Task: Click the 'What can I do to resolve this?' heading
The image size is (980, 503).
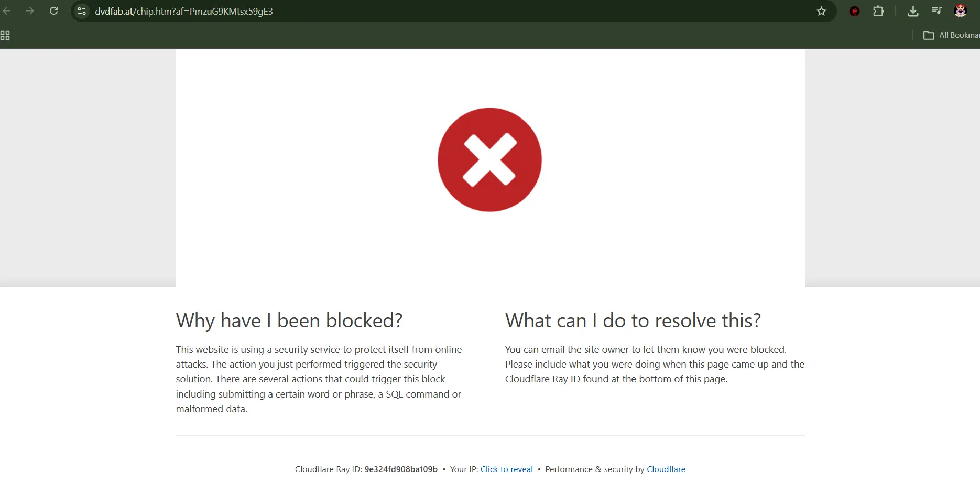Action: [633, 320]
